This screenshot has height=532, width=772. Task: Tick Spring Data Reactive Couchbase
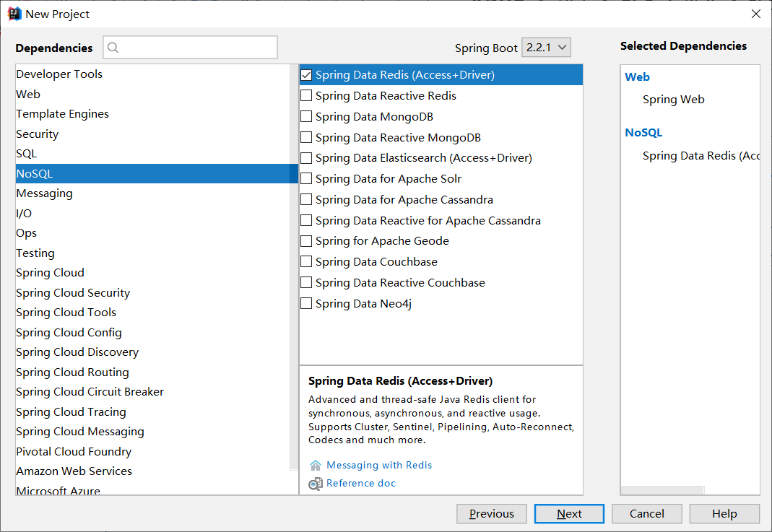306,282
